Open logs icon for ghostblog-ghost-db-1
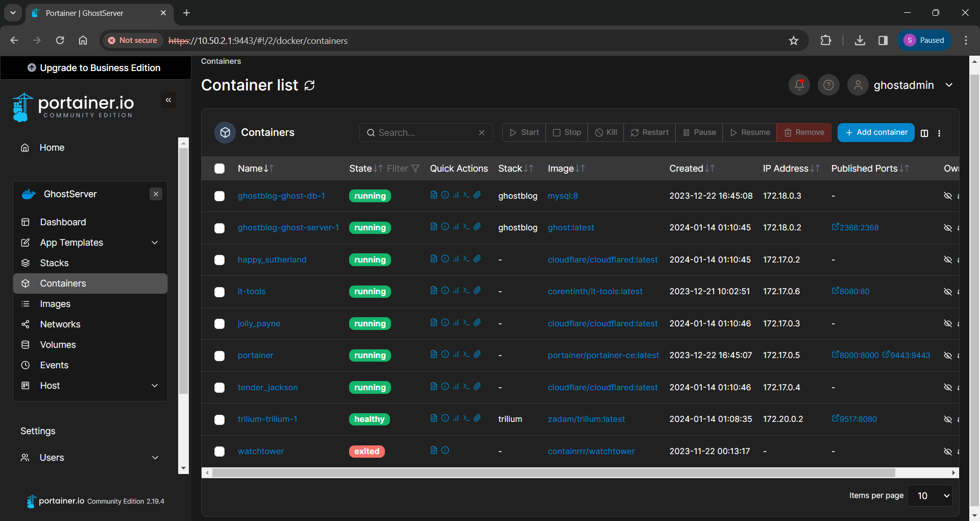980x521 pixels. 434,195
